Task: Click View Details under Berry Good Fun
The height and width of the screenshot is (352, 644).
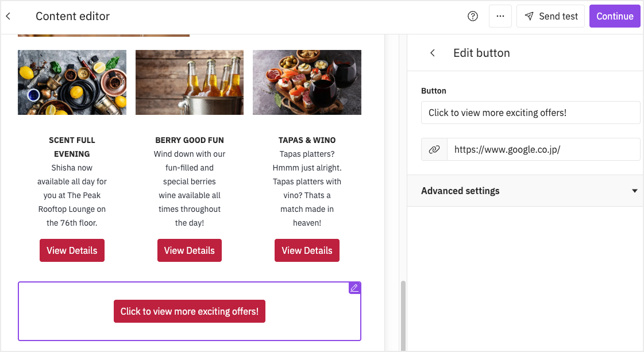Action: [190, 250]
